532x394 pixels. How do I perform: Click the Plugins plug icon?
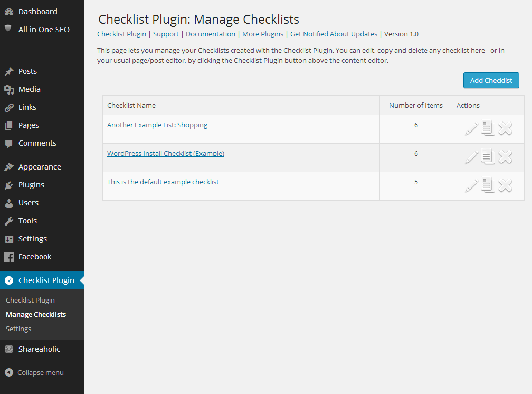coord(9,185)
